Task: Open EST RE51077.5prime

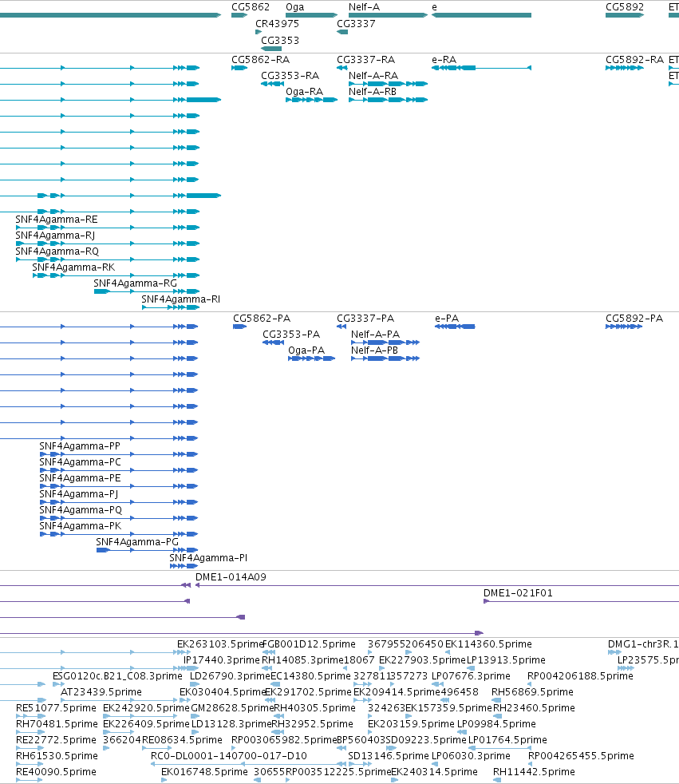Action: (x=56, y=708)
